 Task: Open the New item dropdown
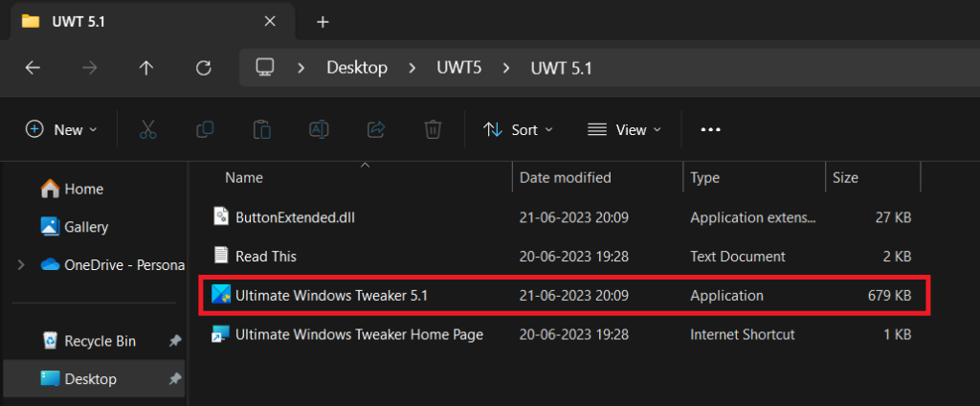click(x=62, y=129)
